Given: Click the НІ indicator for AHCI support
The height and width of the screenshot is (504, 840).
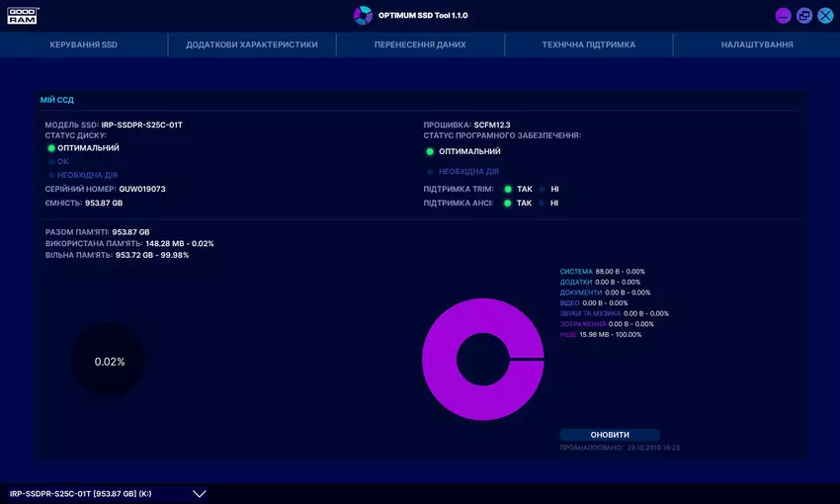Looking at the screenshot, I should [542, 203].
